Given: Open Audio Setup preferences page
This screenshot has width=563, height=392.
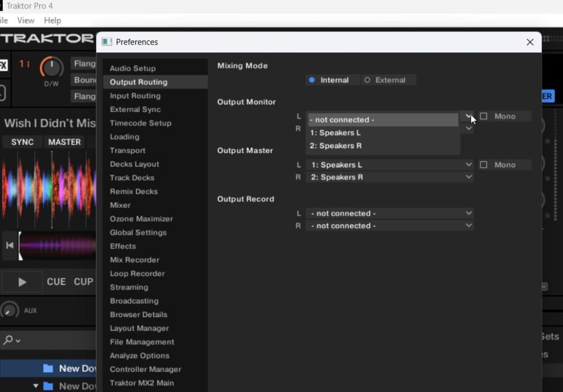Looking at the screenshot, I should pos(155,68).
